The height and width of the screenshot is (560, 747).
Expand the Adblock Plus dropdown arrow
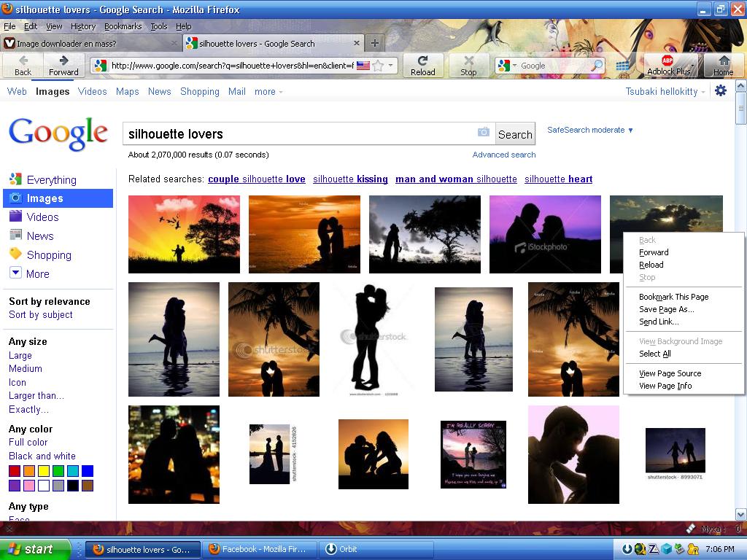[x=693, y=66]
